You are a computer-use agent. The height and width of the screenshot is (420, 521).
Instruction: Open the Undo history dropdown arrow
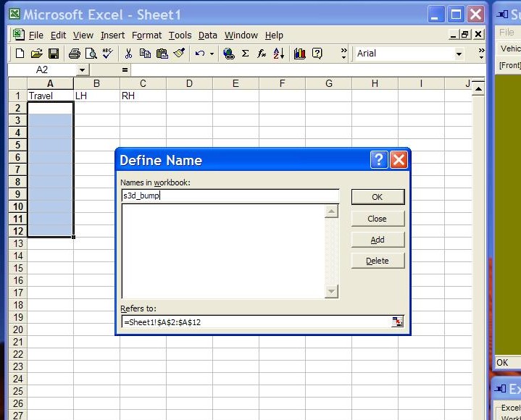click(x=212, y=54)
